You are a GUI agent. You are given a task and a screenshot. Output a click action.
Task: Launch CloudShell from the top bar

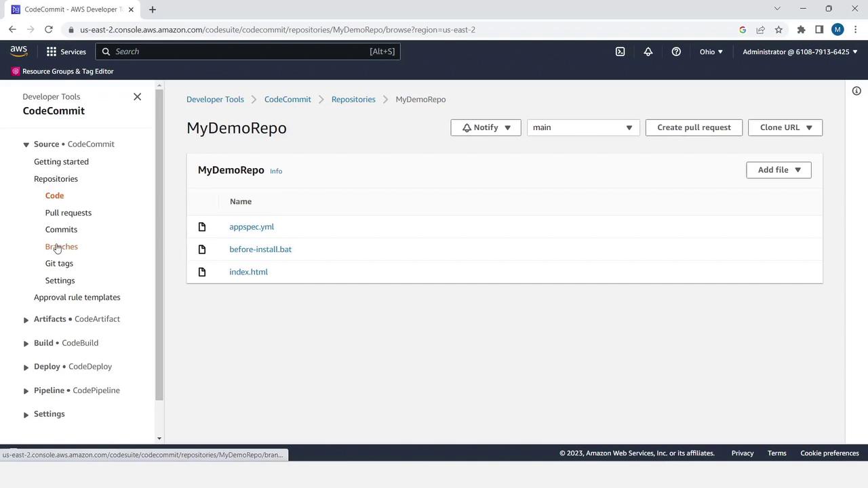click(620, 52)
